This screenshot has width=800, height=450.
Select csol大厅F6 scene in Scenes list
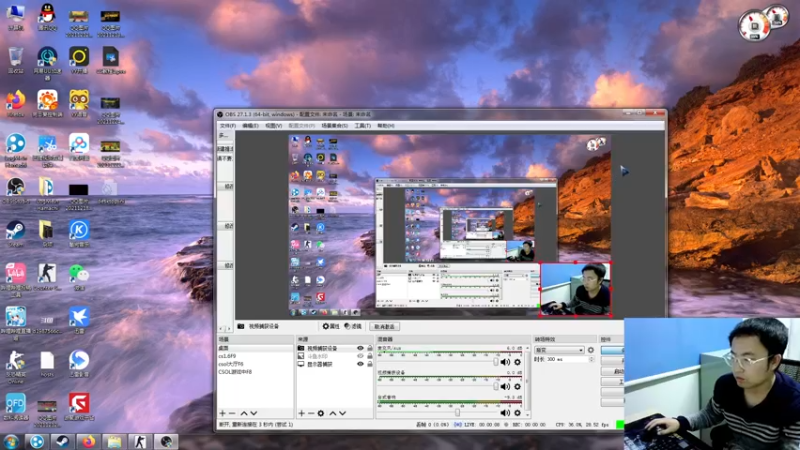click(x=255, y=364)
